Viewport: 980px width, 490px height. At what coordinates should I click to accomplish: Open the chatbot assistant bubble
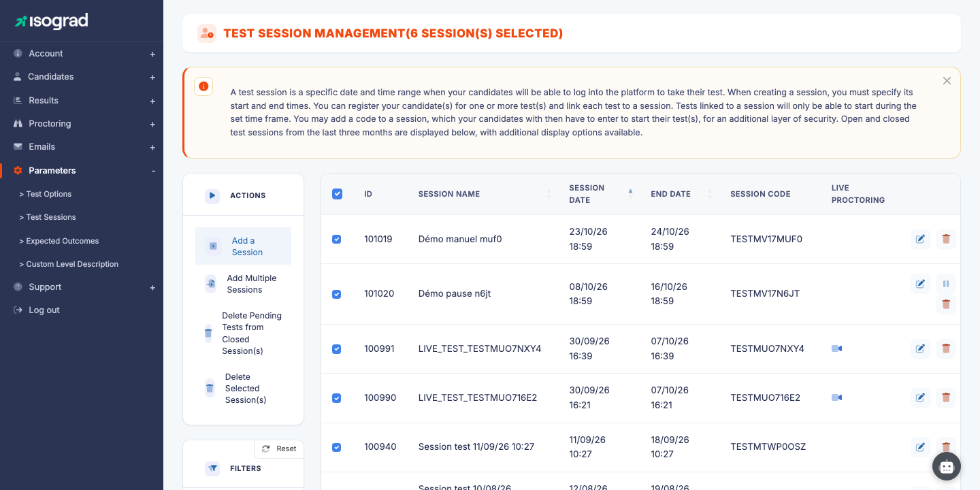(947, 467)
